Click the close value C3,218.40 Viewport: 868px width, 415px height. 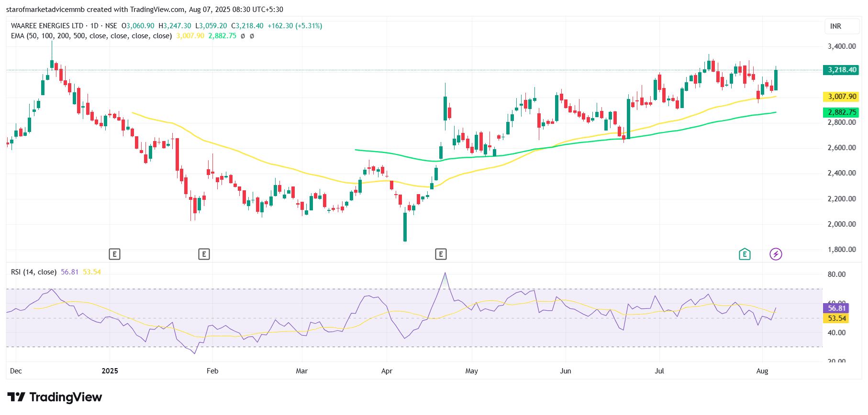coord(247,26)
